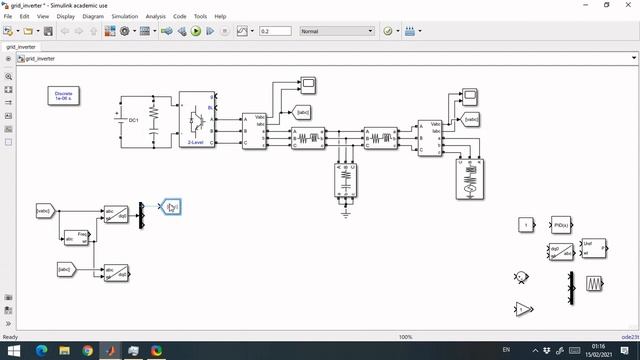640x360 pixels.
Task: Click the 100% zoom status text
Action: 405,337
